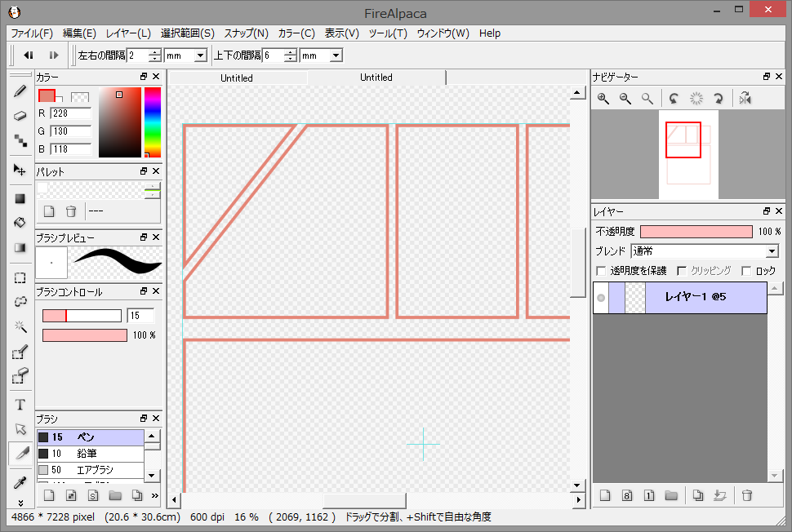The image size is (792, 532).
Task: Select the Move tool
Action: pos(20,170)
